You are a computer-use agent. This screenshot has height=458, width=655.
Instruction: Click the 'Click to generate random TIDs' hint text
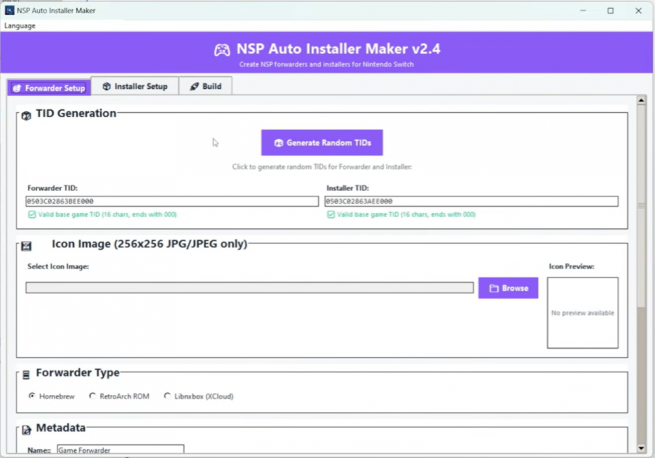click(322, 167)
